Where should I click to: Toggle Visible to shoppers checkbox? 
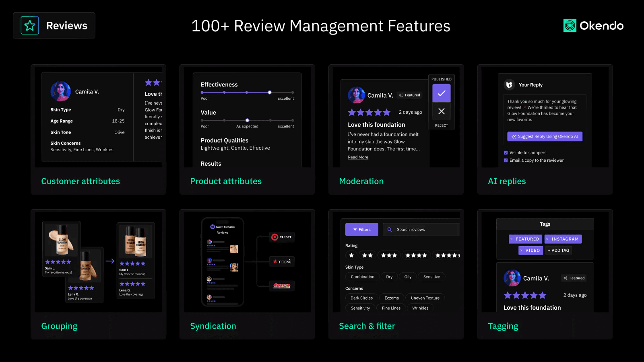pyautogui.click(x=506, y=153)
